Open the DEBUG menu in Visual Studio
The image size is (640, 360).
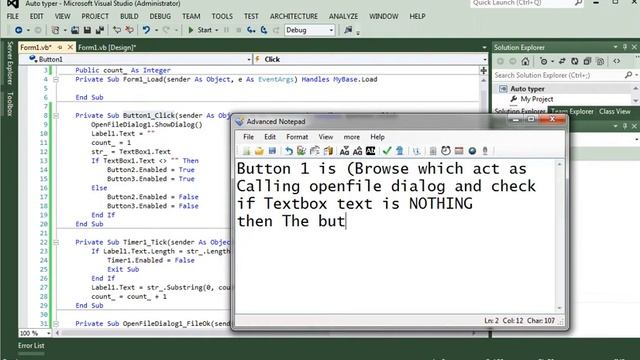(x=160, y=16)
